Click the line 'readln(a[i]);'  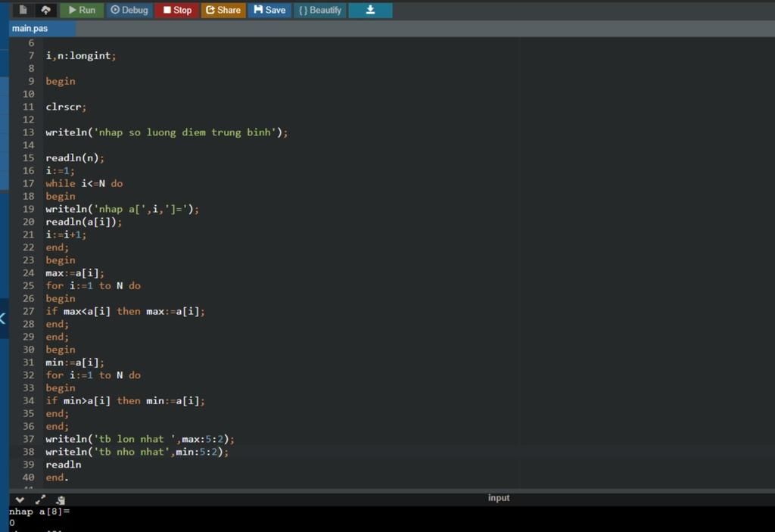point(83,222)
